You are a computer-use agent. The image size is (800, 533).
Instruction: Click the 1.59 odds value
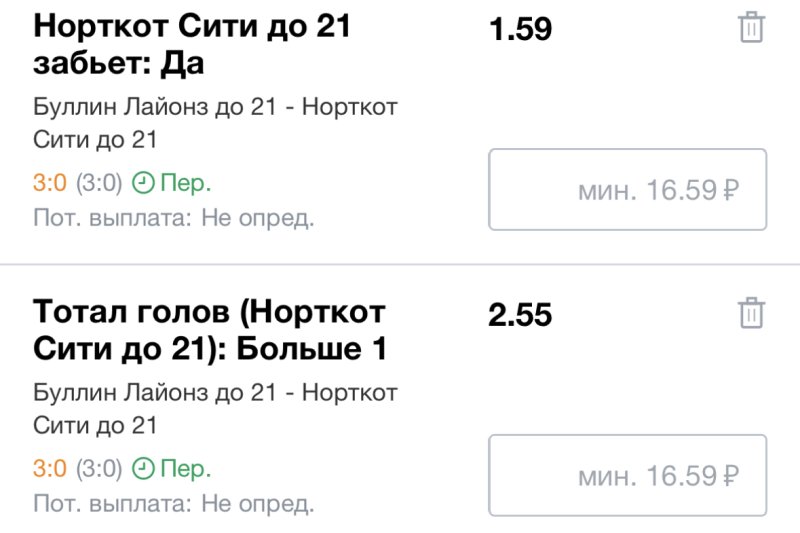point(520,30)
